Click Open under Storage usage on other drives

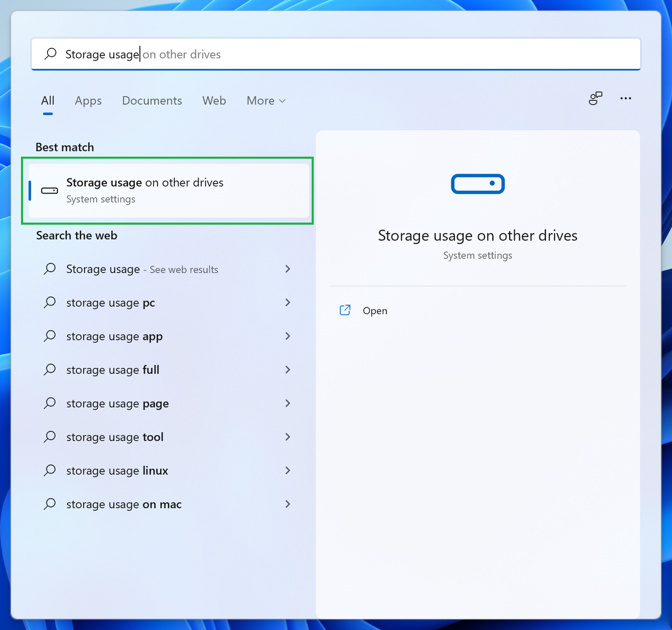(x=375, y=310)
